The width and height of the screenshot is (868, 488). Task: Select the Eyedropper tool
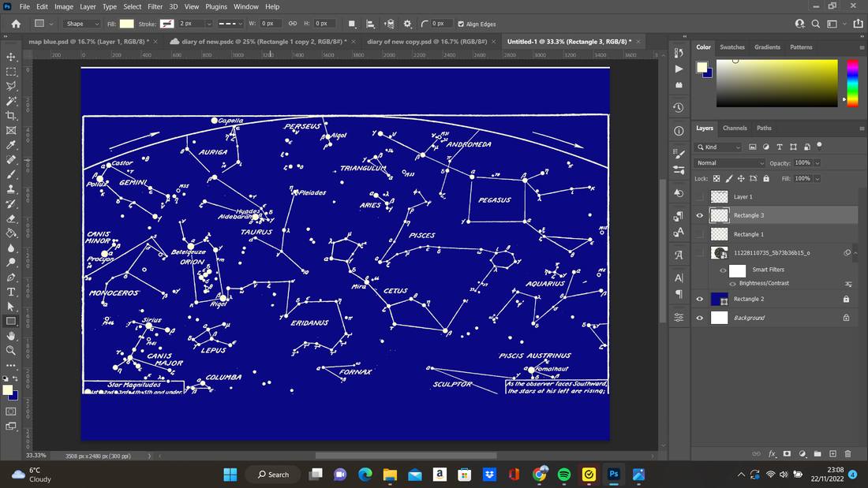click(x=11, y=145)
